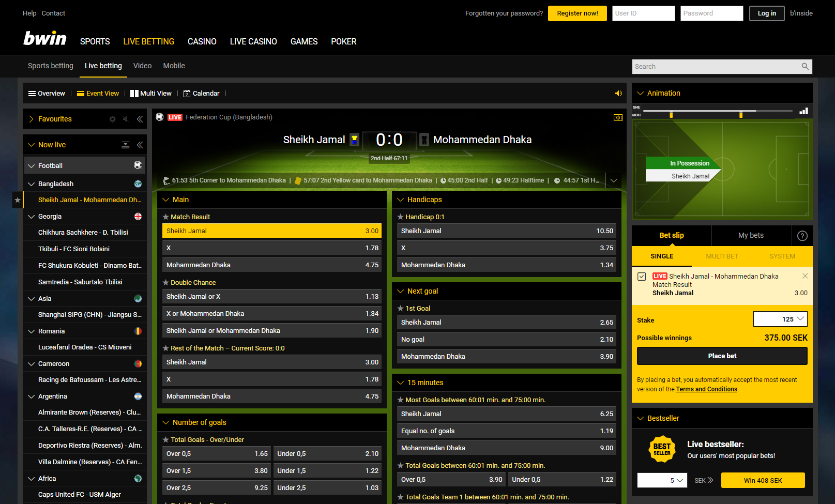Image resolution: width=835 pixels, height=504 pixels.
Task: Click the football pitch icon on the match header
Action: pos(618,117)
